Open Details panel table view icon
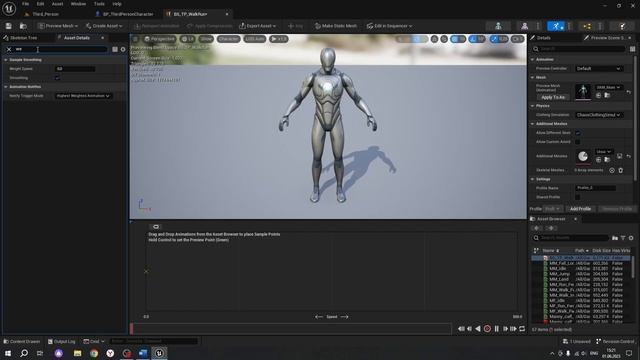This screenshot has width=640, height=360. (x=632, y=49)
